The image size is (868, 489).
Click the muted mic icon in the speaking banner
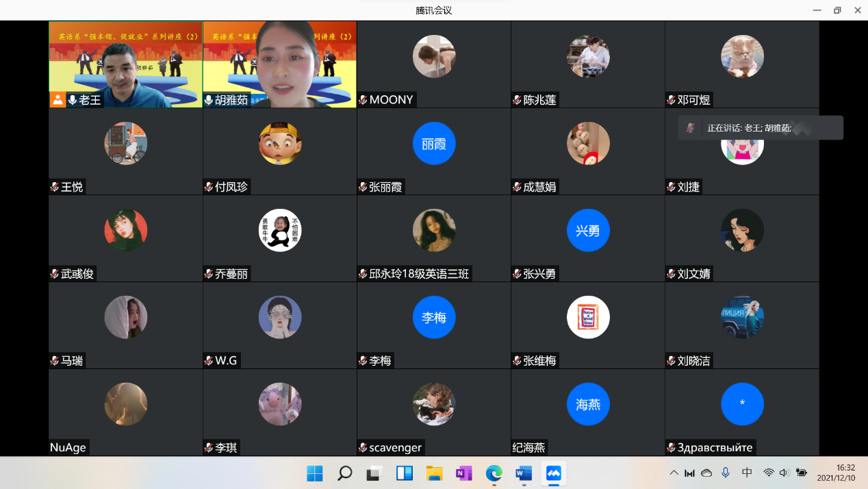(691, 128)
